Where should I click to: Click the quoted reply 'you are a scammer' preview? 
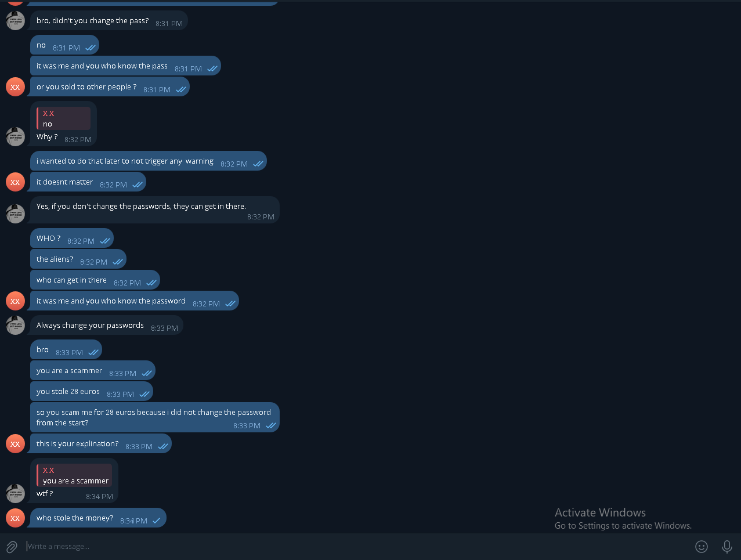coord(74,475)
